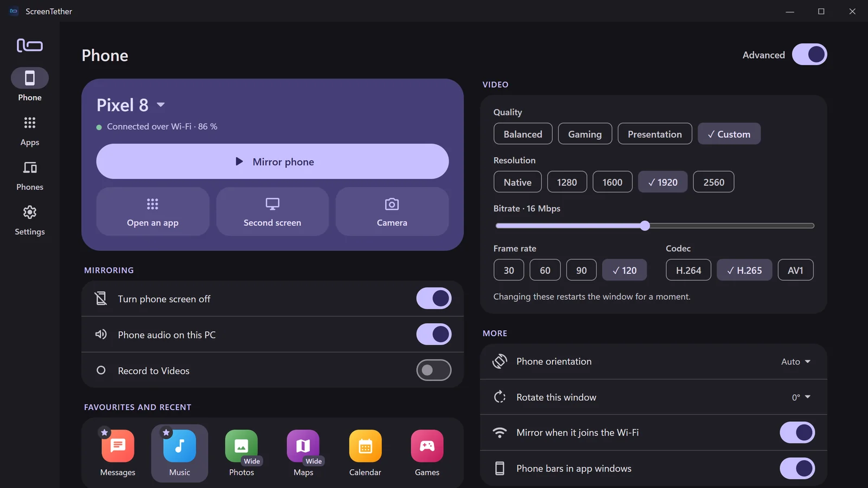Toggle Phone audio on this PC
868x488 pixels.
click(434, 334)
